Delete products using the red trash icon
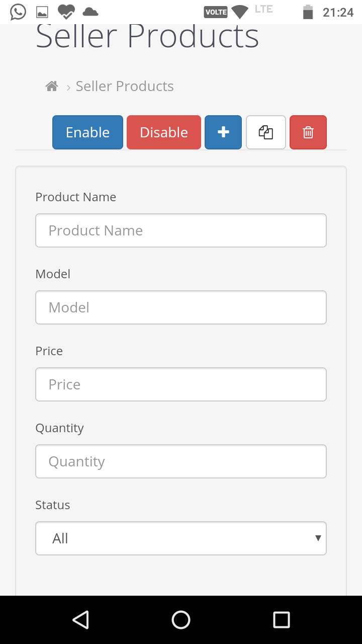Screen dimensions: 362x644 point(308,132)
